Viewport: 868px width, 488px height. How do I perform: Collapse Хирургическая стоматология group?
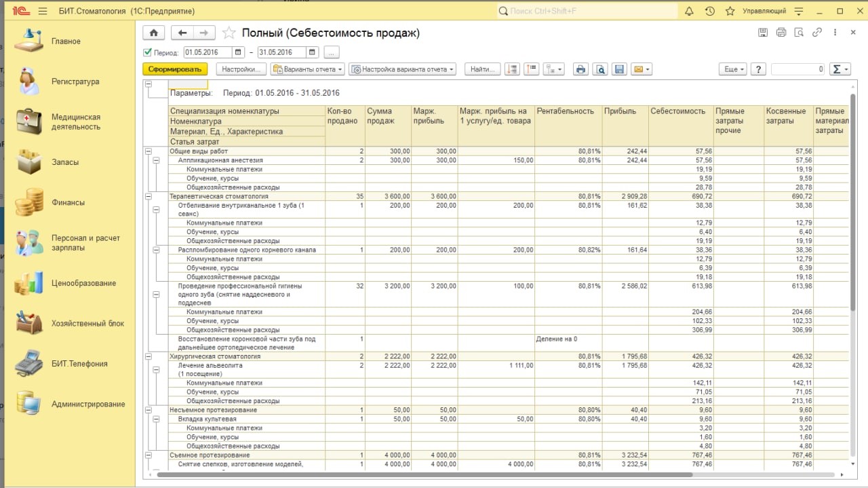tap(149, 356)
